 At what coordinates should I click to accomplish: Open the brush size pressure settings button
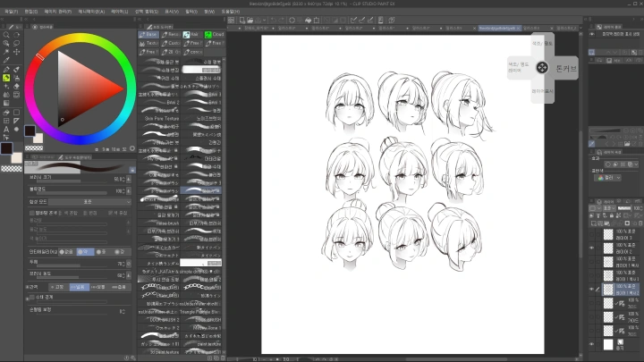click(x=129, y=180)
